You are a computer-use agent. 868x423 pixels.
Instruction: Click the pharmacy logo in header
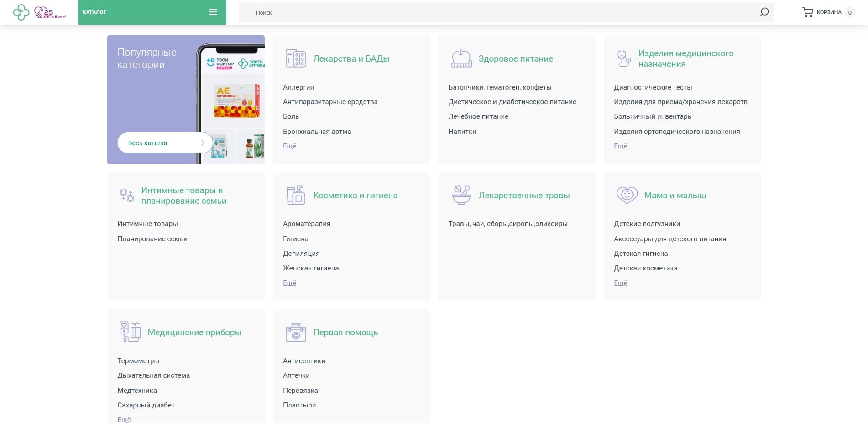tap(21, 12)
